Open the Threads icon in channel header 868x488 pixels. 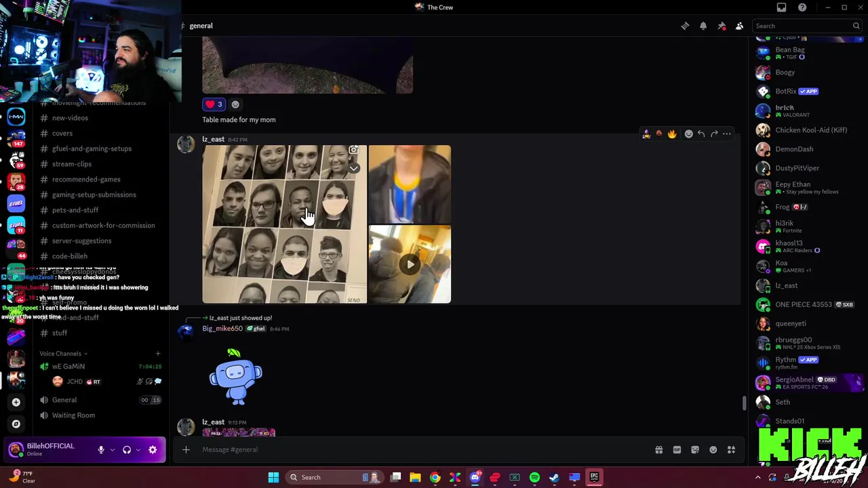coord(685,26)
